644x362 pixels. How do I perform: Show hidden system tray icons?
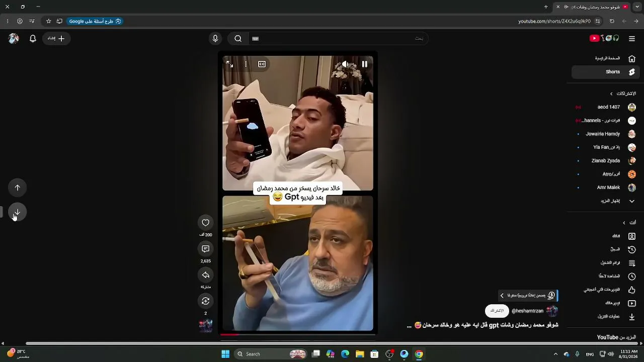pos(555,354)
